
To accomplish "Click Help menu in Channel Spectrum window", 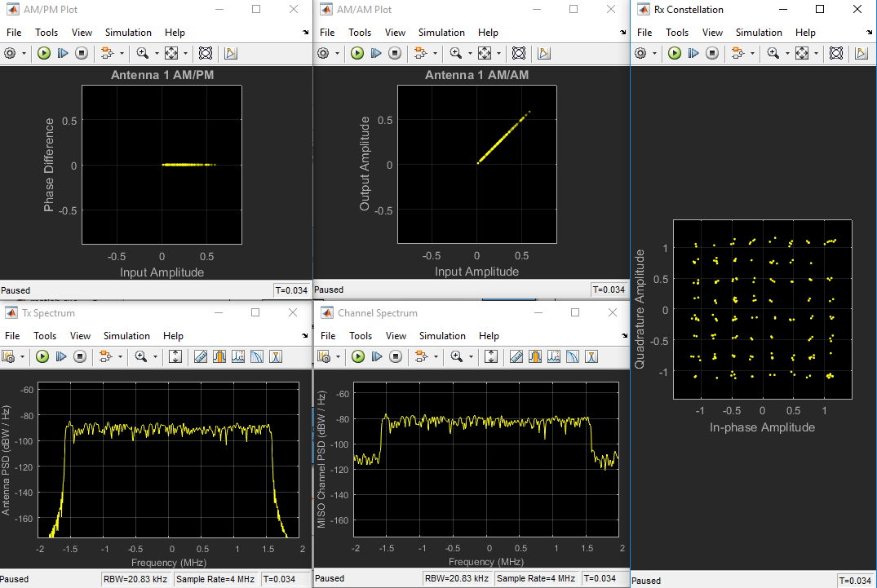I will coord(489,336).
